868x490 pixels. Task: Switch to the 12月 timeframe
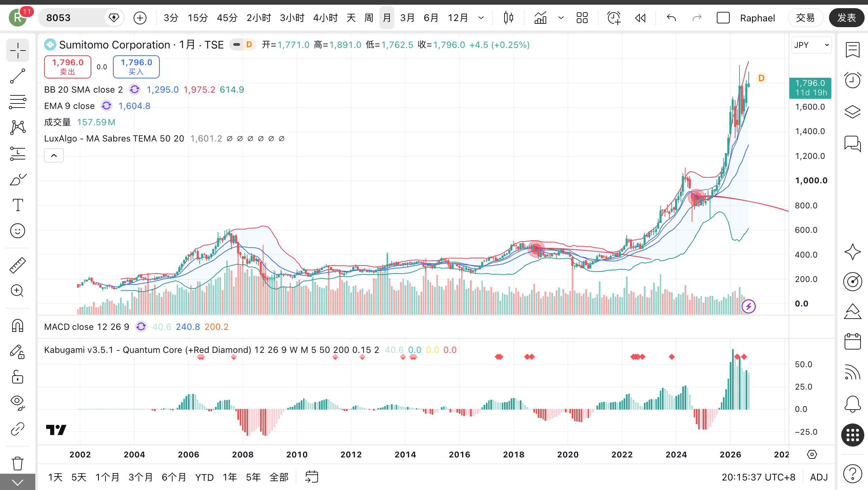point(458,18)
